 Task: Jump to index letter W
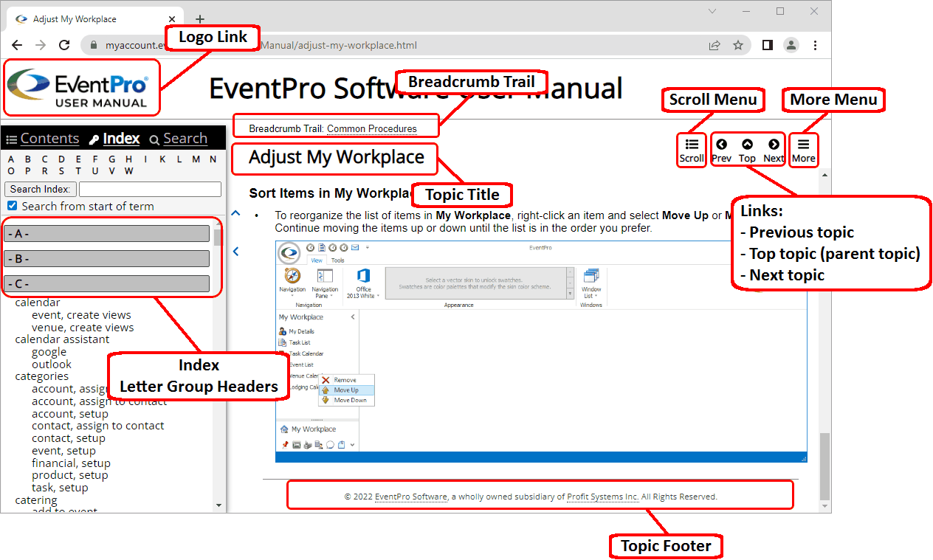click(x=129, y=171)
